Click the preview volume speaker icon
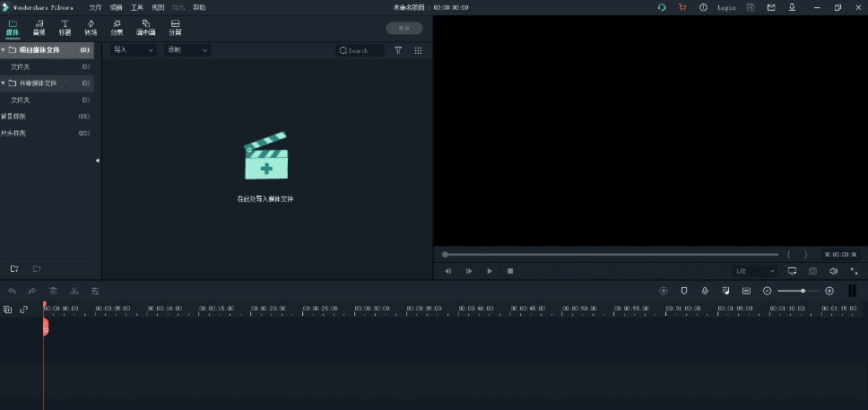Image resolution: width=868 pixels, height=410 pixels. pos(833,271)
